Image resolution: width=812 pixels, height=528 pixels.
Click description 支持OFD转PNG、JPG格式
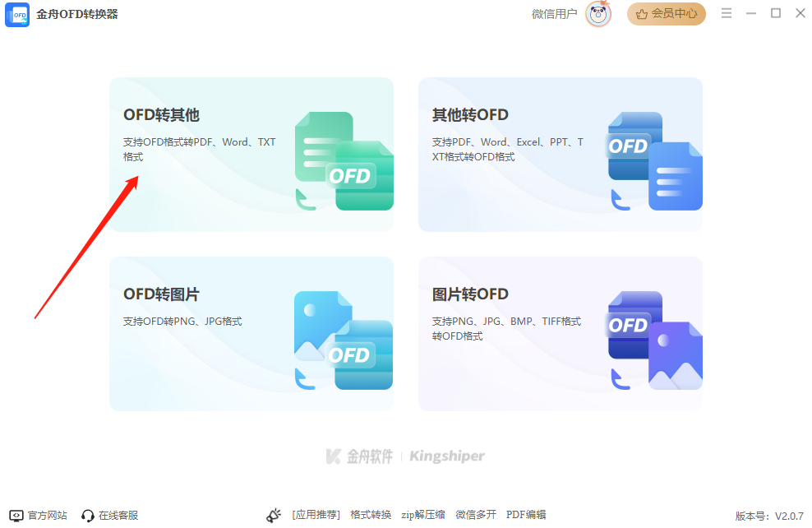(182, 322)
